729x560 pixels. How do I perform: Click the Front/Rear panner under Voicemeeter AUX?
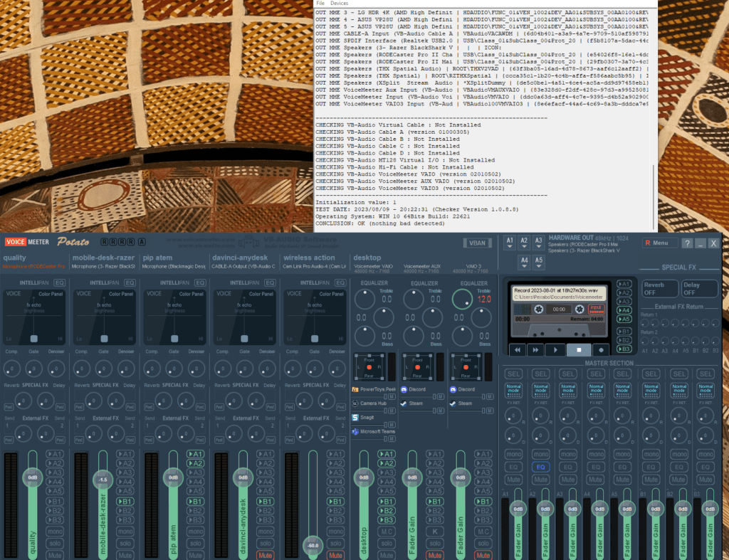[x=417, y=366]
